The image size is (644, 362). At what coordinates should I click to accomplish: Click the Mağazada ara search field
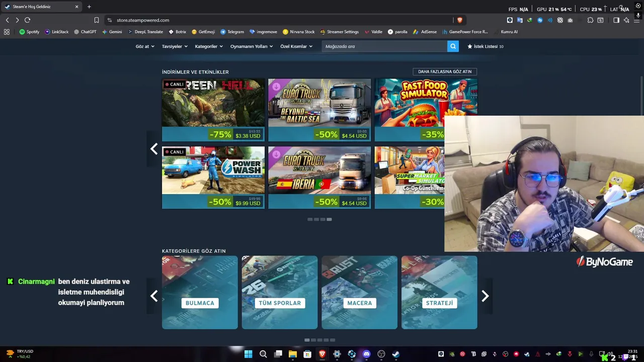pyautogui.click(x=384, y=46)
